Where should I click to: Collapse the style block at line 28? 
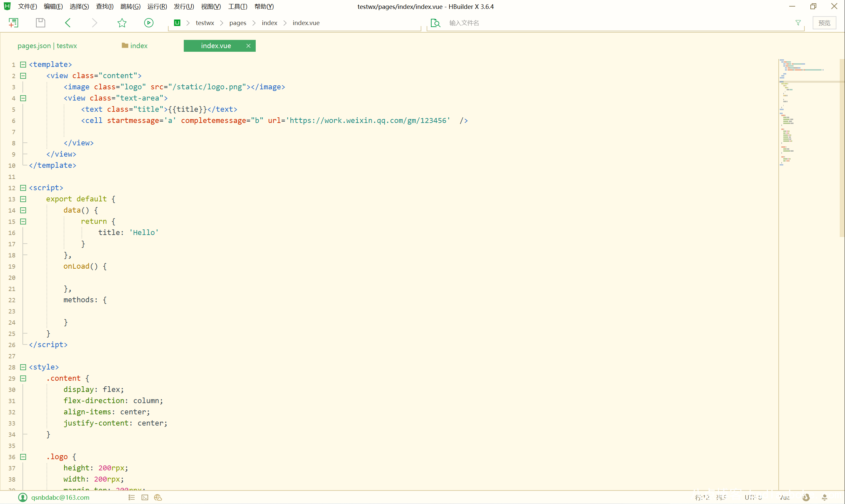tap(23, 367)
